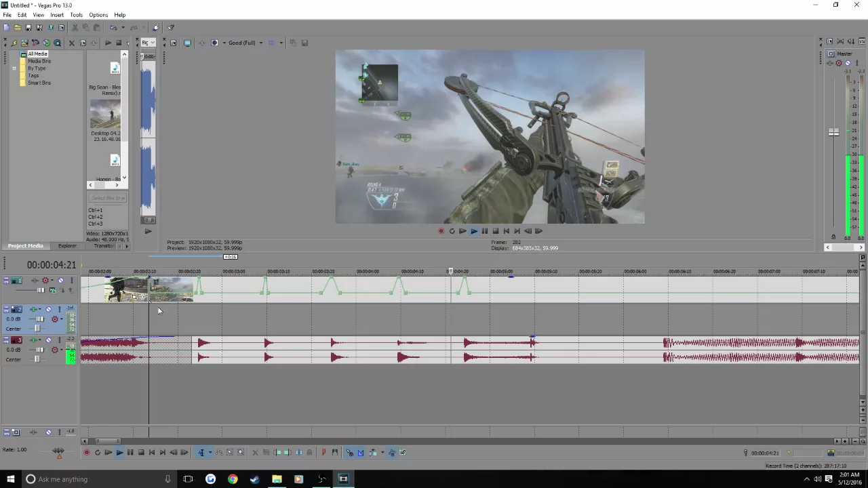Switch to the Transitions tab

105,246
